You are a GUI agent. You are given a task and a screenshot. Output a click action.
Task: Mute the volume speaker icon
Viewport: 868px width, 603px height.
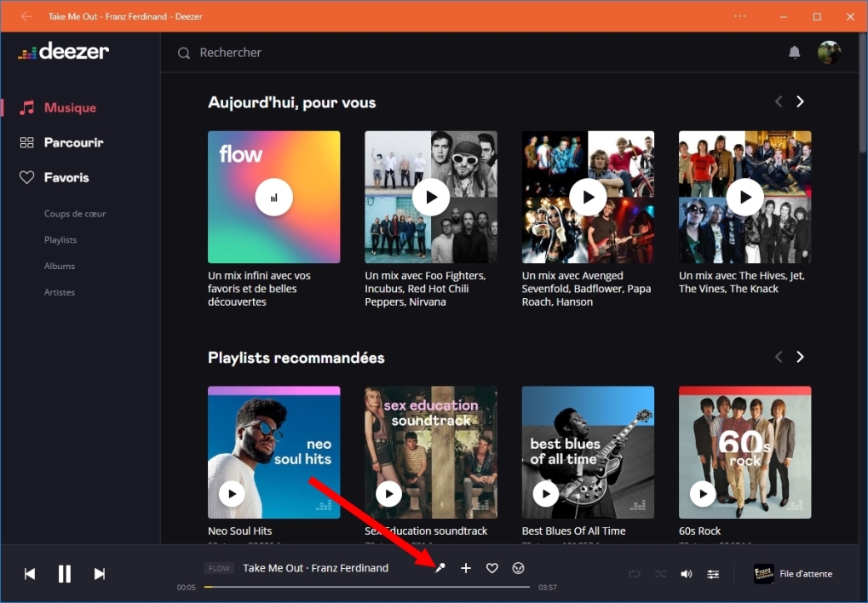687,574
